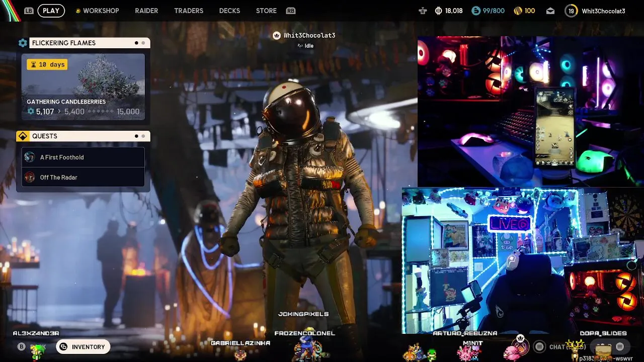Open the STORE tab
644x362 pixels.
[x=266, y=11]
